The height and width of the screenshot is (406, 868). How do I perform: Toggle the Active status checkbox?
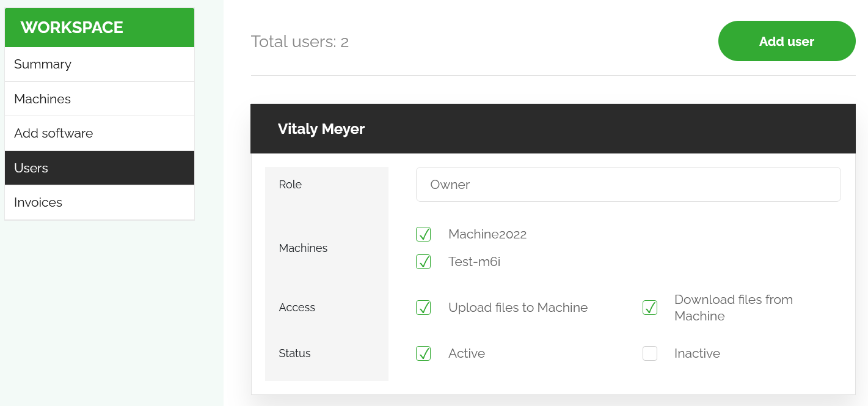point(423,353)
